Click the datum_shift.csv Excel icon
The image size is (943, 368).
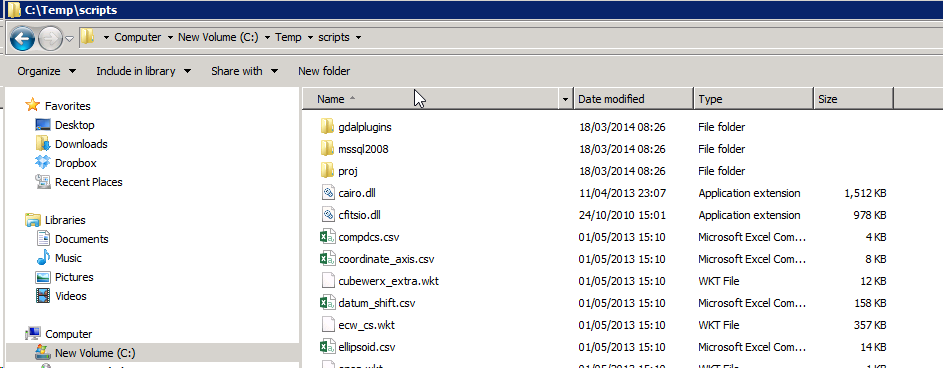pos(327,302)
